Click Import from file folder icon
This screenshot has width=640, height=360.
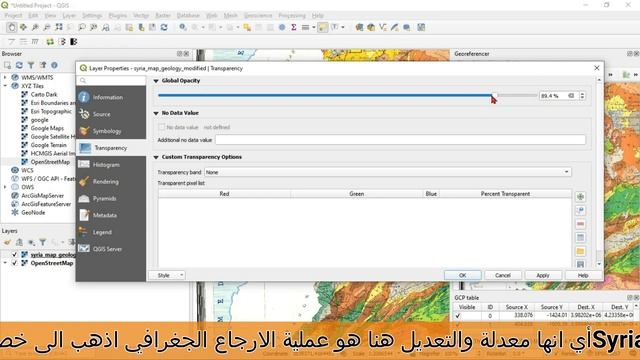[x=580, y=251]
